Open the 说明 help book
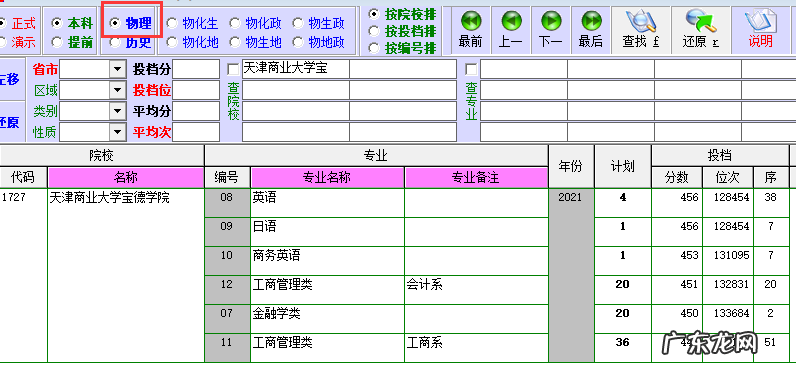796x372 pixels. [x=760, y=30]
